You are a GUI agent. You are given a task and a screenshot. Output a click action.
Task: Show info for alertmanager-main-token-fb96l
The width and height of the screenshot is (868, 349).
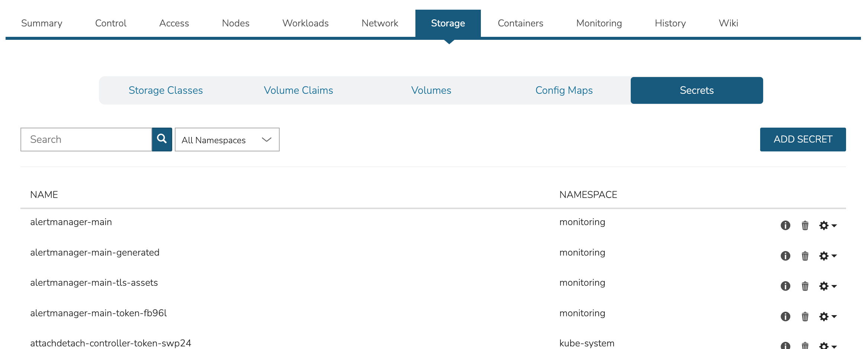785,317
